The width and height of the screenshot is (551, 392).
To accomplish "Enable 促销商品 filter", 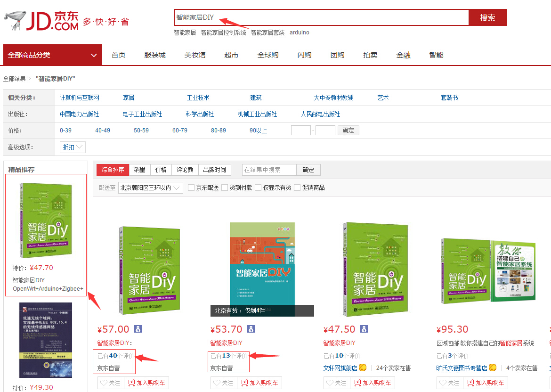I will pos(297,188).
